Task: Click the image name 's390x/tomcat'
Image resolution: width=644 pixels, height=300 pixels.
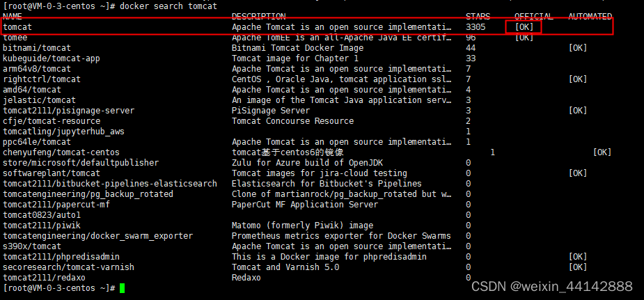Action: 32,246
